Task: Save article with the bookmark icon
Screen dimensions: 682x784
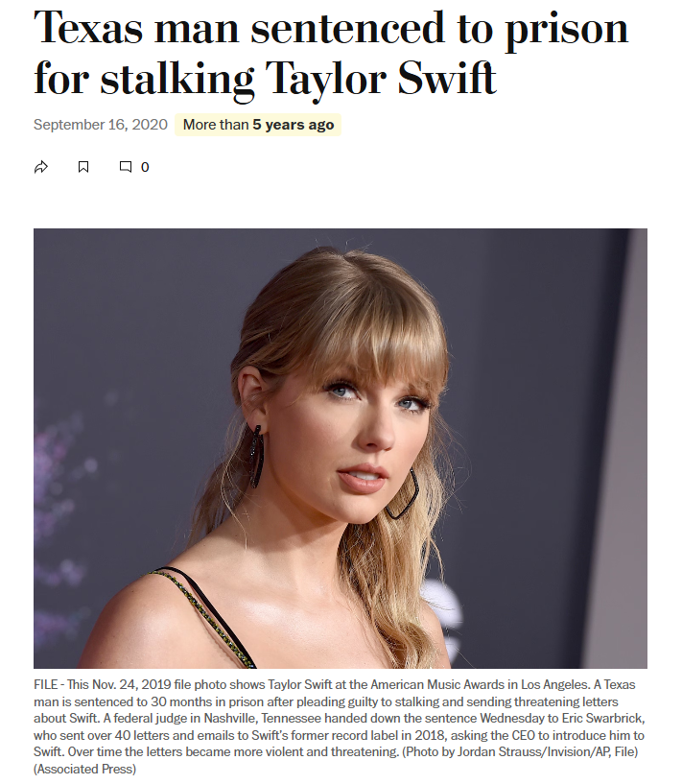Action: (83, 167)
